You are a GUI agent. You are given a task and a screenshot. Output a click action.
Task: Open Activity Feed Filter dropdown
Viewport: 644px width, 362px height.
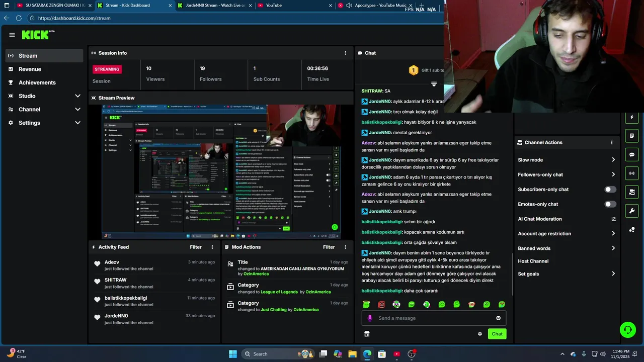[196, 247]
